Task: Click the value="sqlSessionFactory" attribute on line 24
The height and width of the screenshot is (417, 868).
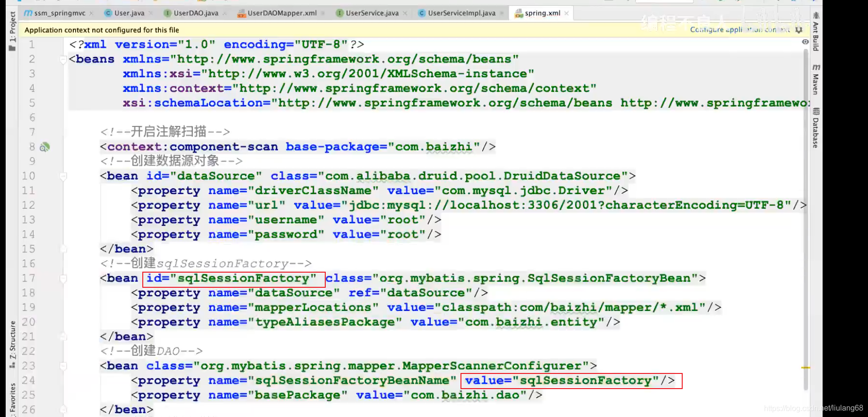Action: click(562, 381)
